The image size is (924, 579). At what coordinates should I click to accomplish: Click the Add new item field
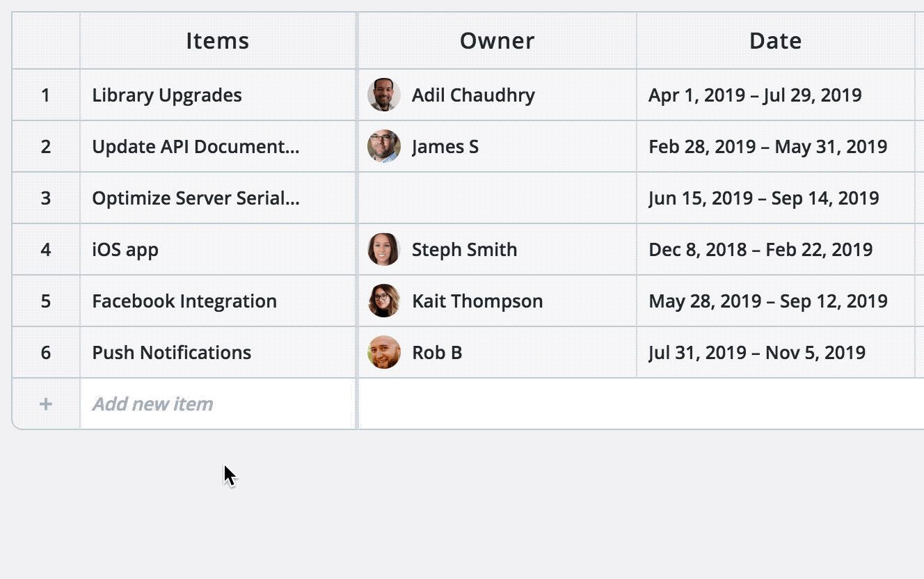tap(152, 404)
